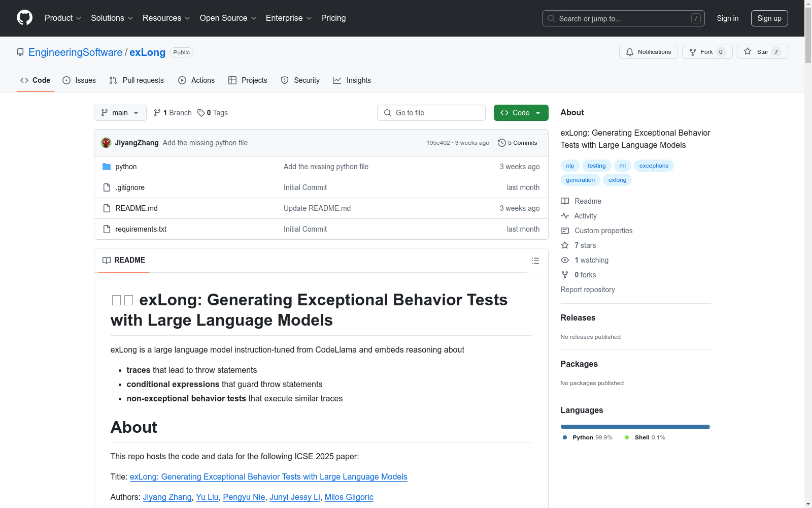Open the EngineeringSoftware organization link

pyautogui.click(x=76, y=52)
